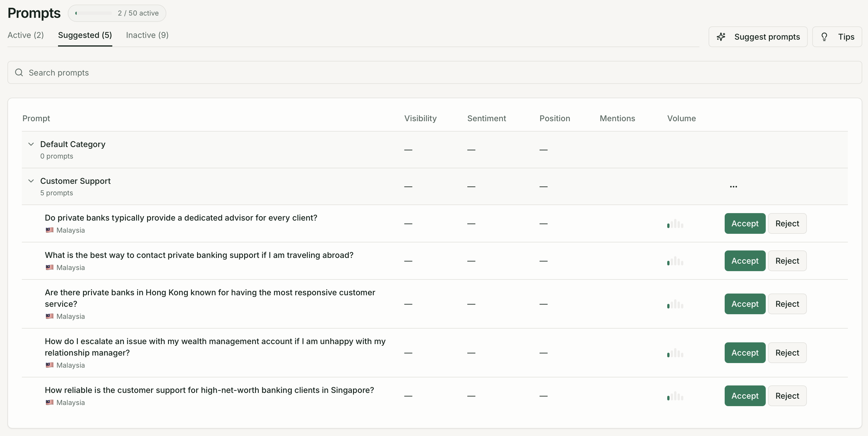This screenshot has width=868, height=436.
Task: Open prompt about Hong Kong private banks
Action: point(210,298)
